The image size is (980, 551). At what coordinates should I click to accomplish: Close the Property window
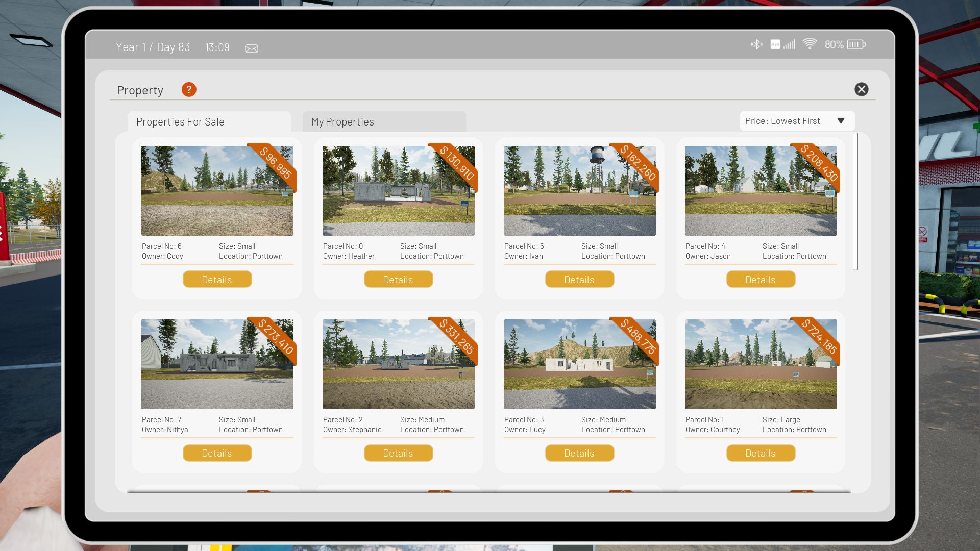pyautogui.click(x=861, y=89)
